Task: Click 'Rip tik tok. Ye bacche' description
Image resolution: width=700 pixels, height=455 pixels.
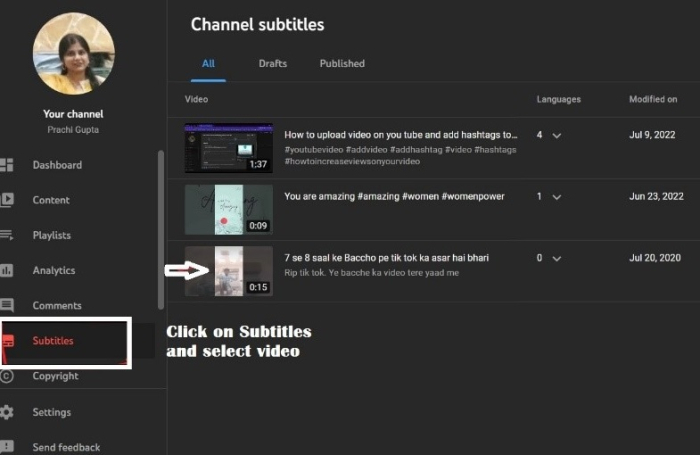Action: coord(371,273)
